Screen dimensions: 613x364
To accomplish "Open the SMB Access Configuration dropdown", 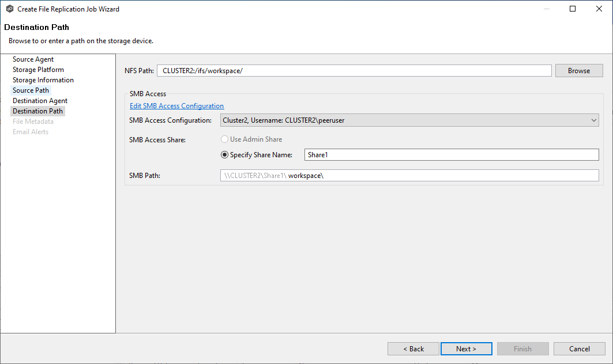I will pyautogui.click(x=409, y=120).
